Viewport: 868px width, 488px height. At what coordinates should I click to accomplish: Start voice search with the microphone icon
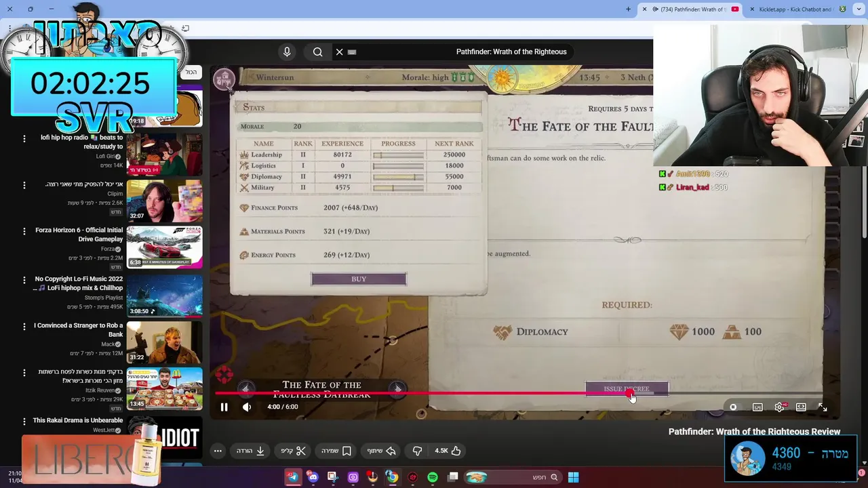click(x=287, y=52)
